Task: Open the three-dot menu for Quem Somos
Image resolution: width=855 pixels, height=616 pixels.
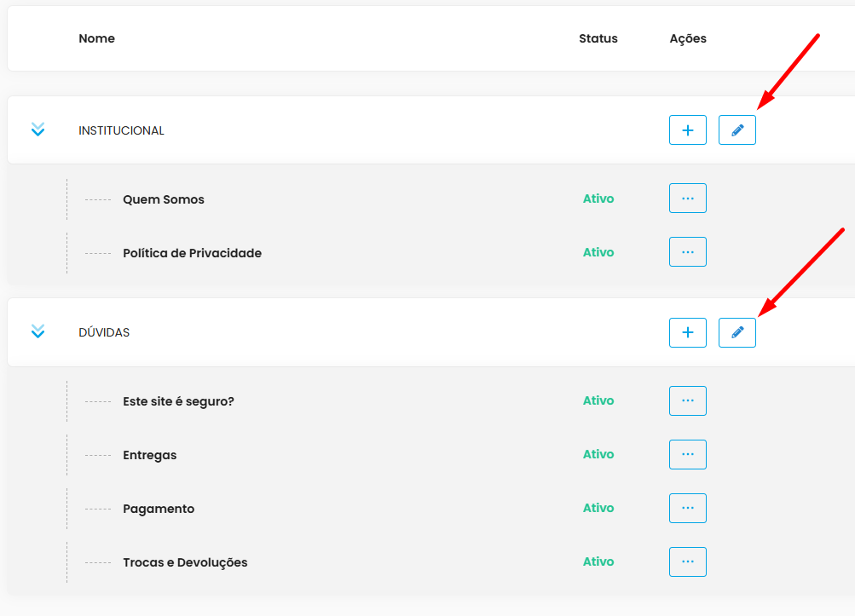Action: (x=688, y=199)
